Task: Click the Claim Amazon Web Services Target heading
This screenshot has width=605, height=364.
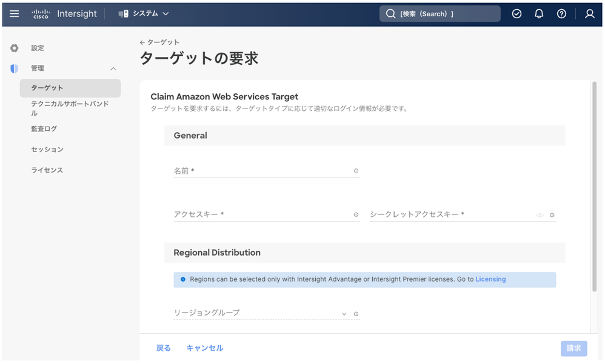Action: [x=224, y=96]
